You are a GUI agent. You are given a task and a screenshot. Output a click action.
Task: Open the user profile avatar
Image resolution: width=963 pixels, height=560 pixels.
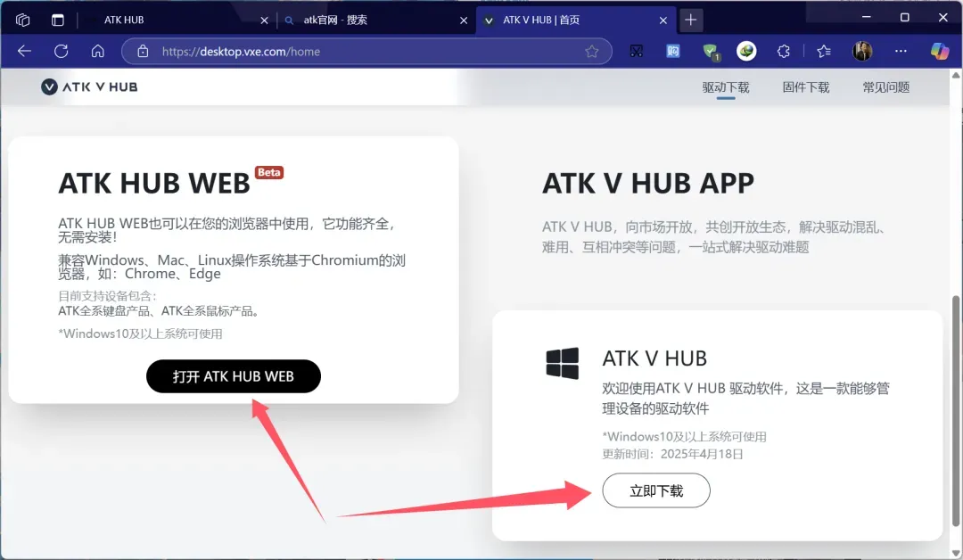pyautogui.click(x=862, y=51)
